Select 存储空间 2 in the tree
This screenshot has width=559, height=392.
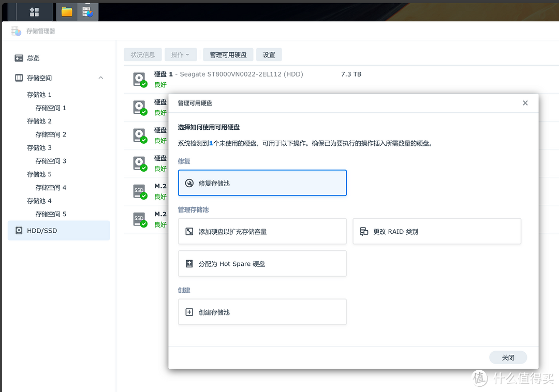51,134
